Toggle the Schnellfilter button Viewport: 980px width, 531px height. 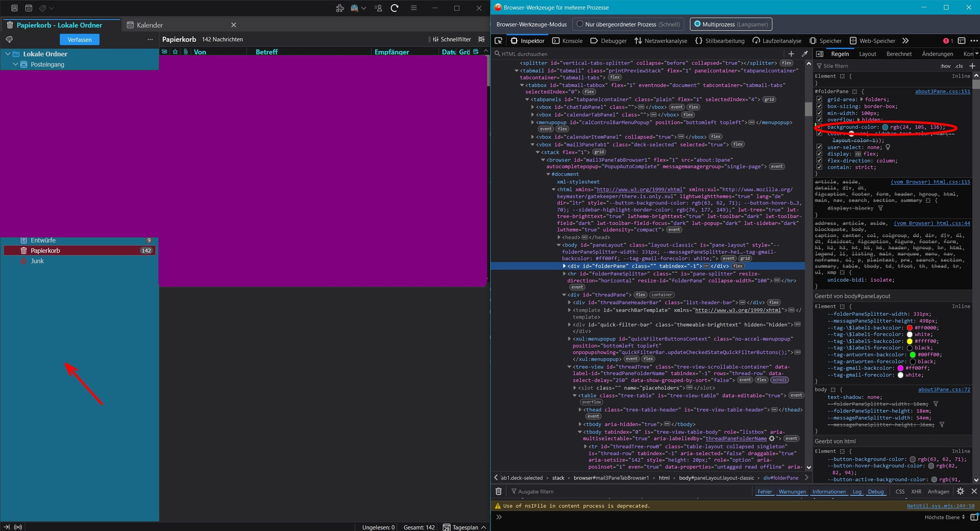click(x=452, y=39)
